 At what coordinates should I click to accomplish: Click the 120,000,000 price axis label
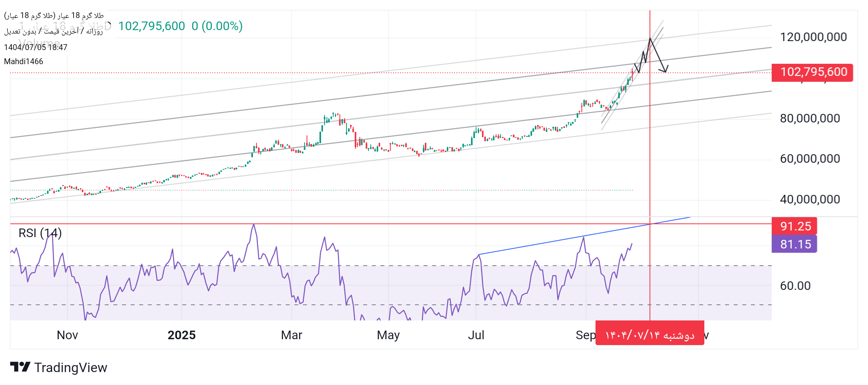pos(813,37)
